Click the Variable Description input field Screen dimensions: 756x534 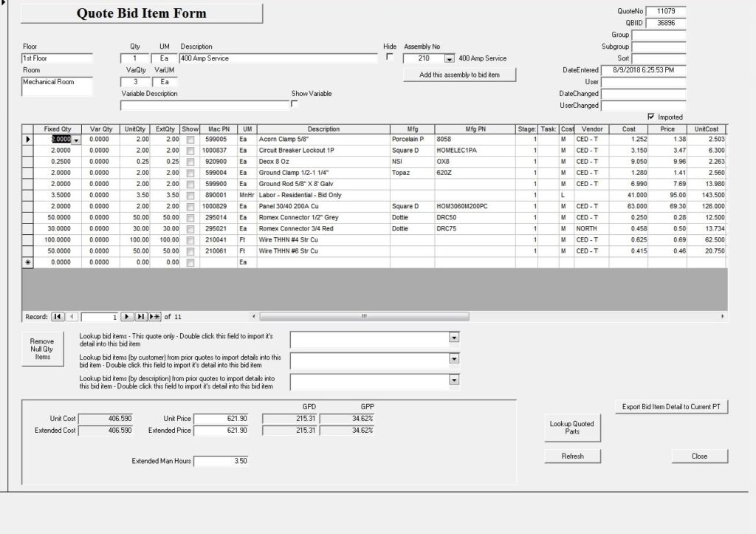204,105
